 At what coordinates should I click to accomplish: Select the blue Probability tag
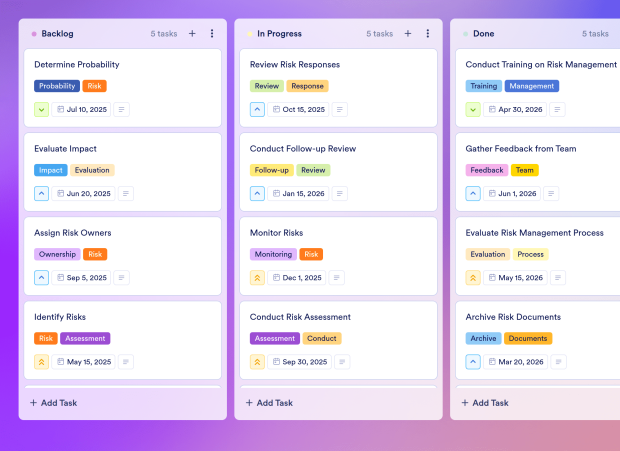coord(57,86)
